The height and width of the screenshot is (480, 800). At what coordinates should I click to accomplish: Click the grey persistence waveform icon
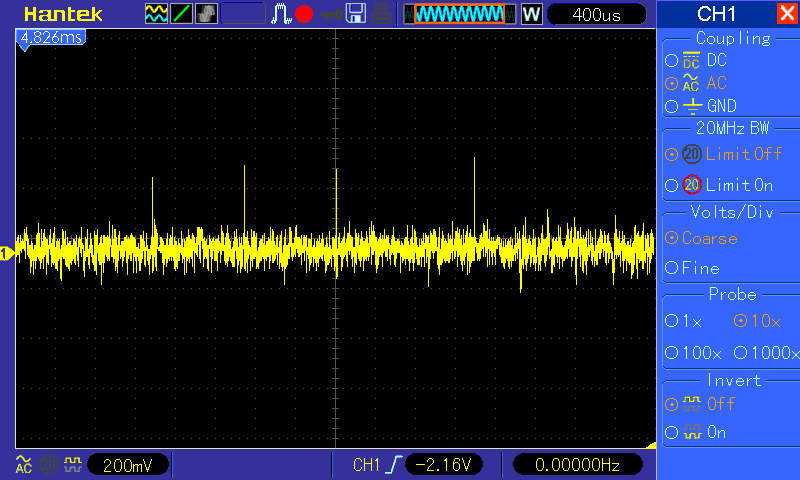tap(206, 14)
